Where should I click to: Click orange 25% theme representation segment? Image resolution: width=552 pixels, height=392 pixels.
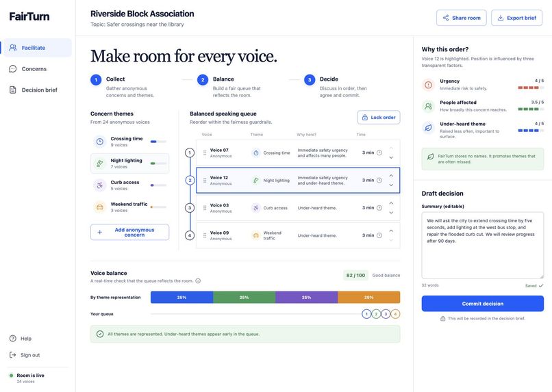(x=369, y=298)
